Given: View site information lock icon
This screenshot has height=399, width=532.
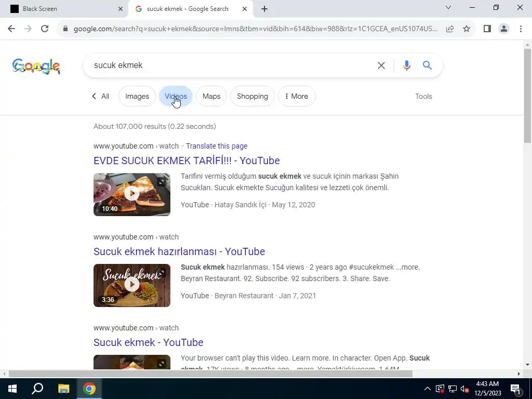Looking at the screenshot, I should click(65, 29).
